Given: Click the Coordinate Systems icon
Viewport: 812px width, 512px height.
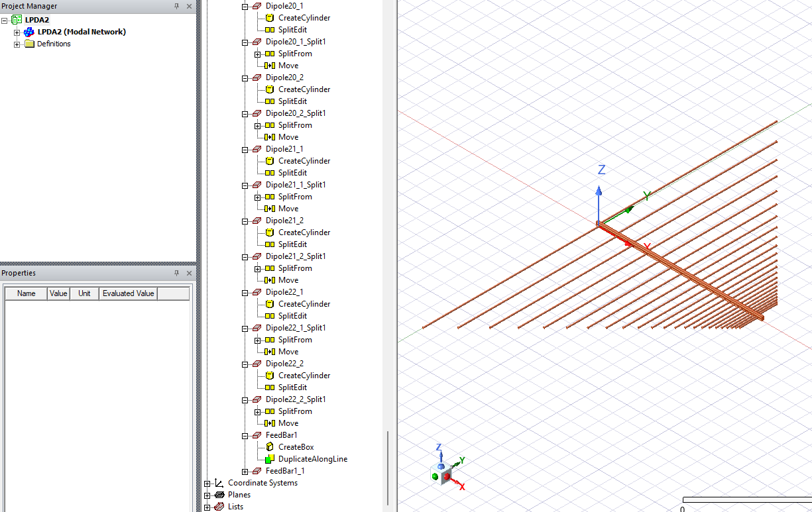Looking at the screenshot, I should 219,483.
